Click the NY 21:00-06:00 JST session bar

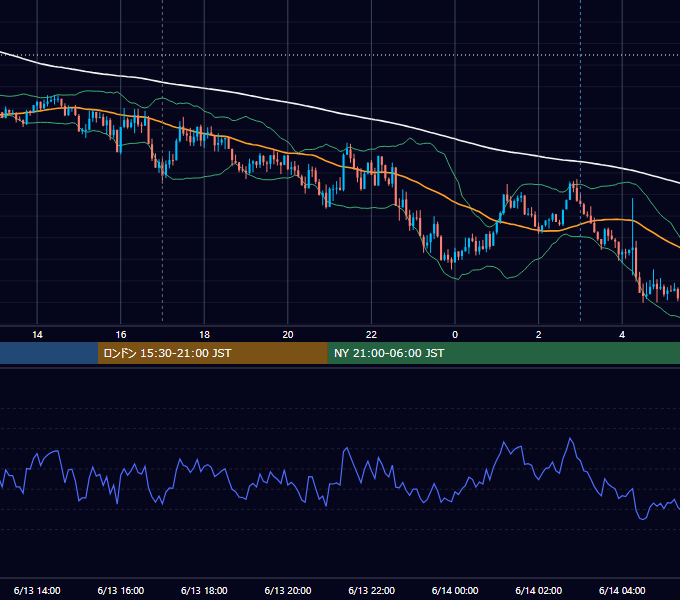point(503,353)
